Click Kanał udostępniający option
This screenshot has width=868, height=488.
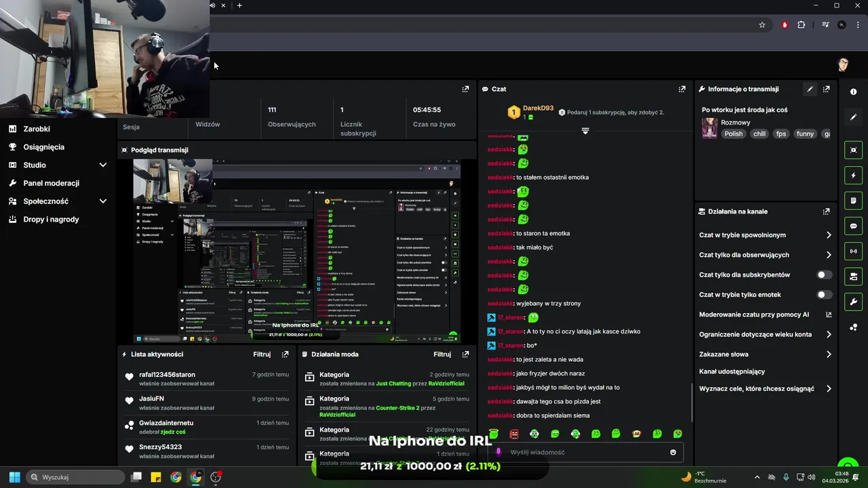pyautogui.click(x=732, y=371)
